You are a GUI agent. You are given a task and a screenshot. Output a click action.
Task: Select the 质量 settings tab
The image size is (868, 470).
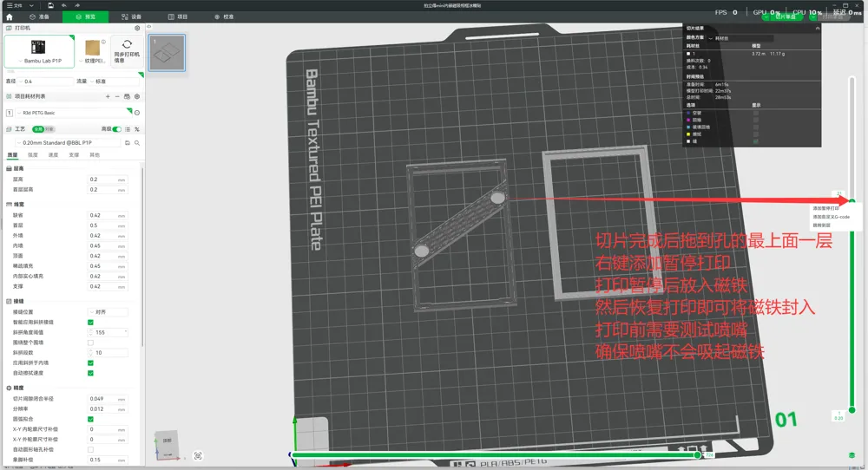pyautogui.click(x=13, y=155)
